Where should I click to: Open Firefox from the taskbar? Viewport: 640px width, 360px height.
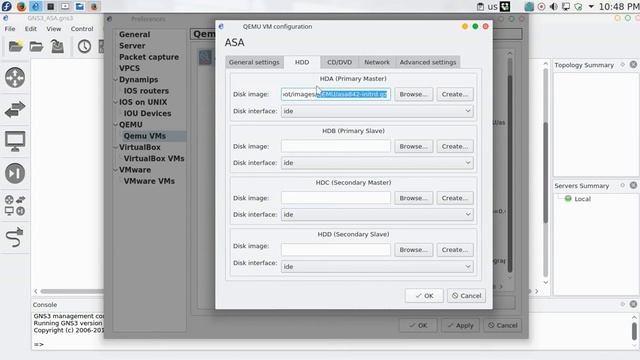[x=21, y=6]
